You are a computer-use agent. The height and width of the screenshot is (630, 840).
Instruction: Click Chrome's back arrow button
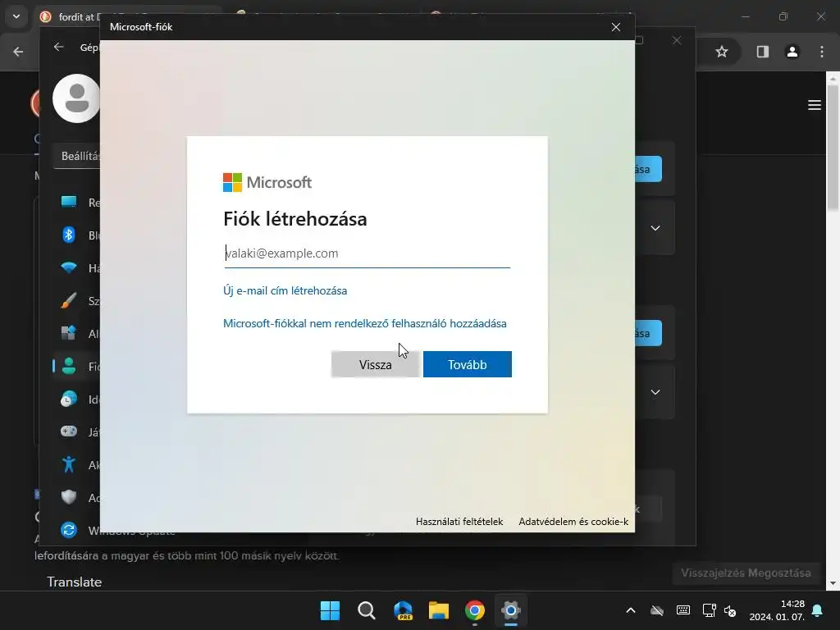[x=18, y=52]
